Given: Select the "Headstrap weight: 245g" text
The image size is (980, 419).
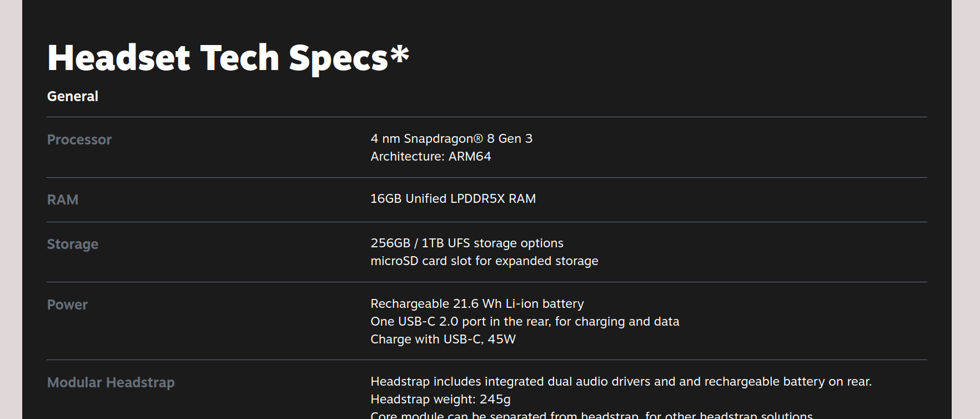Looking at the screenshot, I should pos(440,399).
